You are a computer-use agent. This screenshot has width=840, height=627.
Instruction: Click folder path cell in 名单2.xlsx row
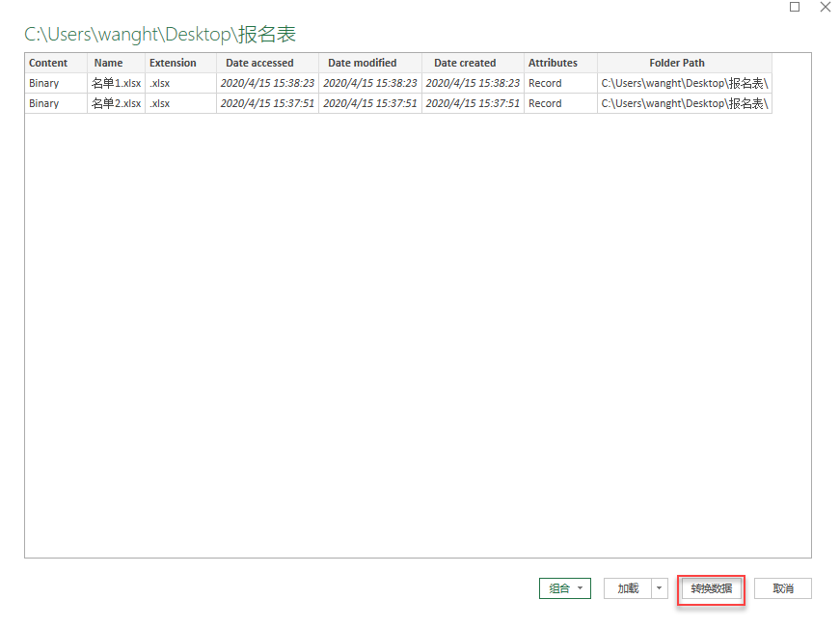point(685,103)
